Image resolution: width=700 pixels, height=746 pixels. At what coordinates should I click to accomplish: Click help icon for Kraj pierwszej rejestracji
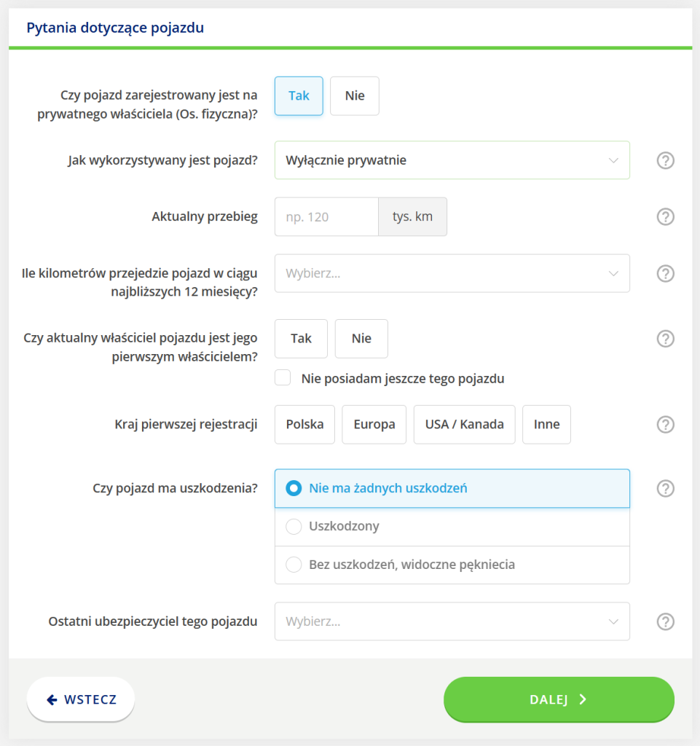click(x=665, y=425)
